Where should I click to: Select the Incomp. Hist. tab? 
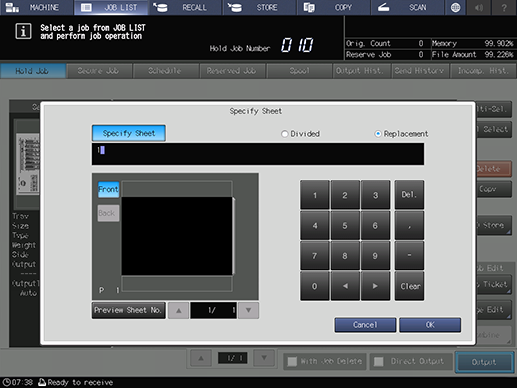click(483, 71)
